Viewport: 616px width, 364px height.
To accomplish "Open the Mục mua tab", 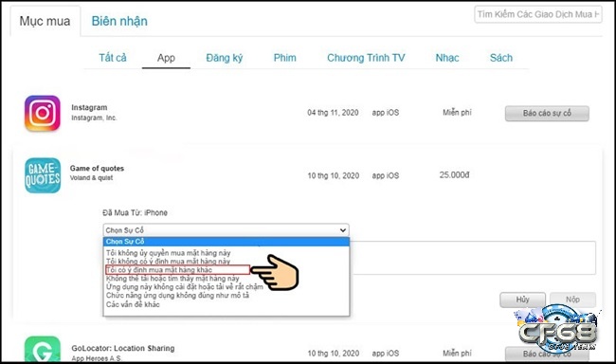I will tap(45, 21).
